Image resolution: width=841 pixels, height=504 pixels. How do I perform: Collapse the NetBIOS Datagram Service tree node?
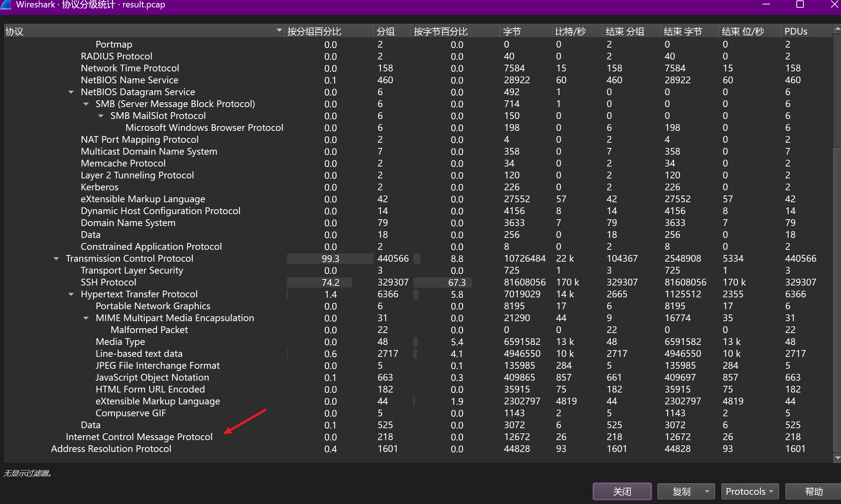[71, 92]
